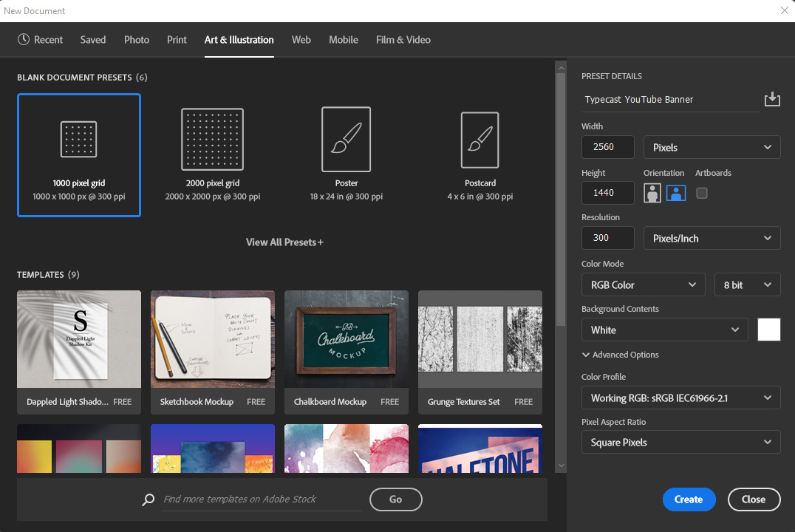Click the save preset icon beside the document name

(772, 99)
